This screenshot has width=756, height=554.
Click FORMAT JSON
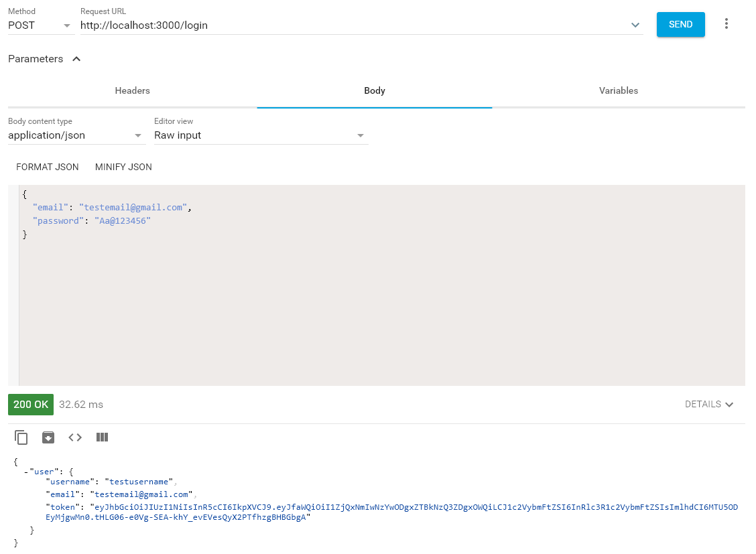tap(47, 167)
